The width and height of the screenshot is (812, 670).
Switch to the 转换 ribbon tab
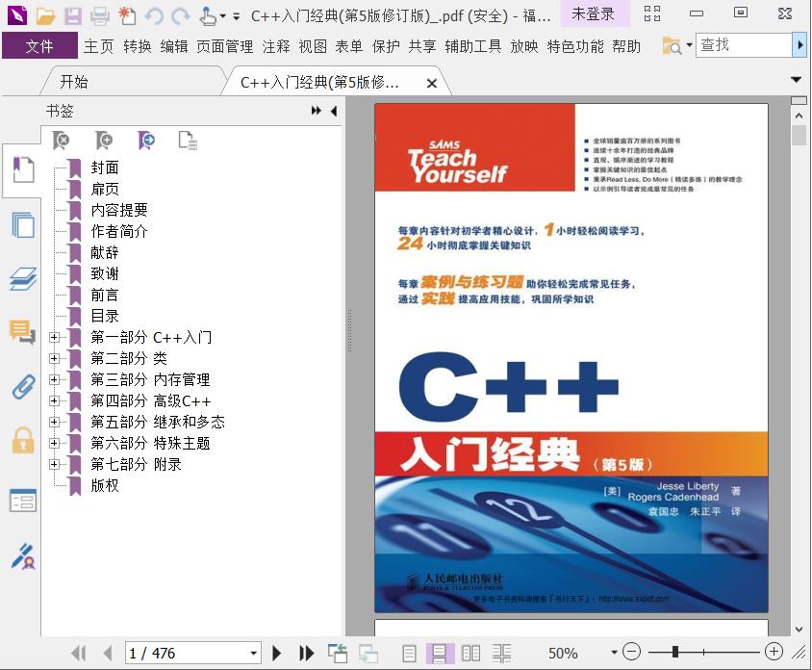pos(138,46)
